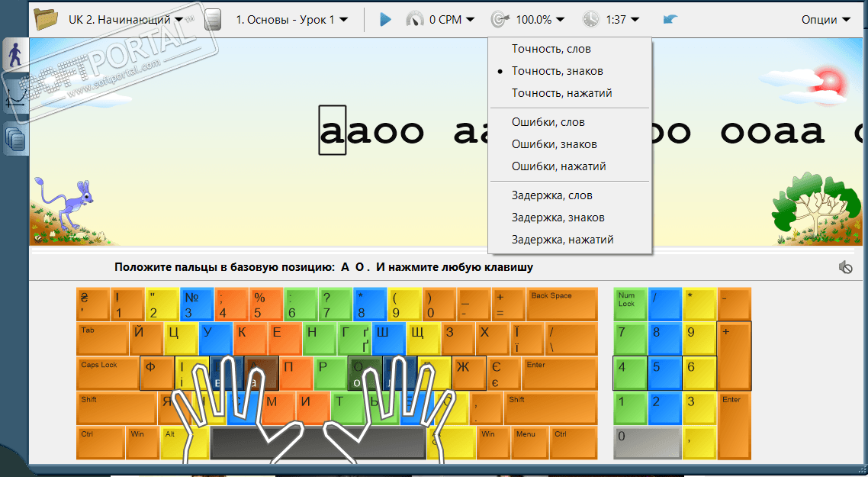Start the lesson with the play button

[x=385, y=20]
